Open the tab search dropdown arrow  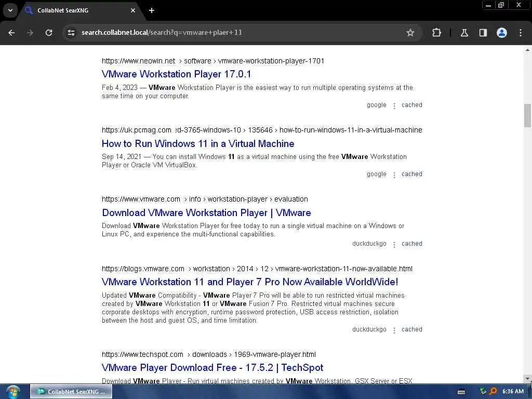(x=10, y=10)
